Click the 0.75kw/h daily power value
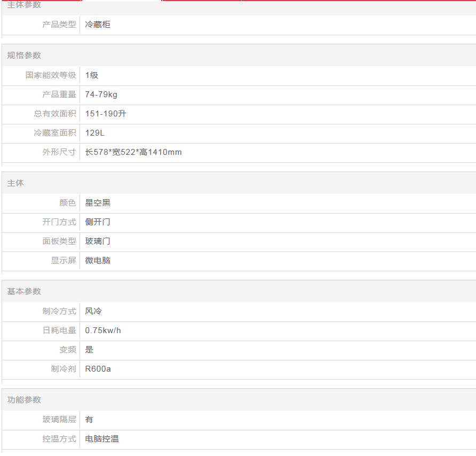This screenshot has width=476, height=456. pos(103,331)
